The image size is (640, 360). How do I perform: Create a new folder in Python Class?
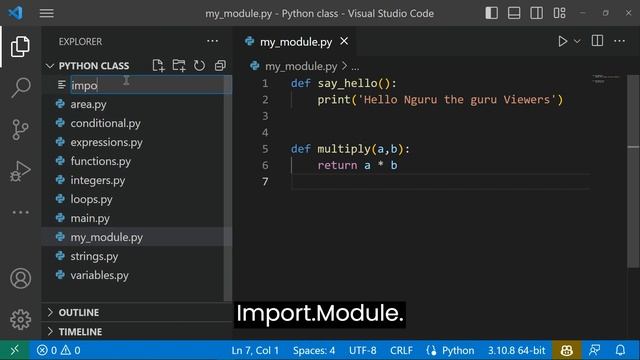tap(179, 66)
